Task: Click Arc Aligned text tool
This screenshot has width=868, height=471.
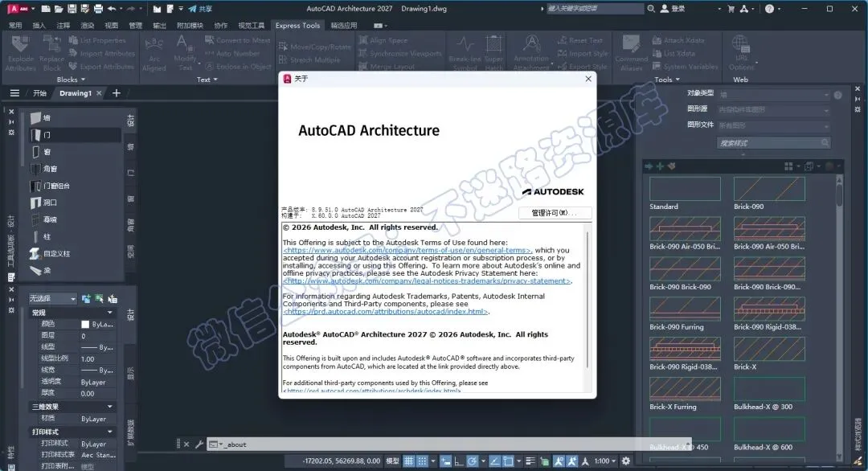Action: pos(154,54)
